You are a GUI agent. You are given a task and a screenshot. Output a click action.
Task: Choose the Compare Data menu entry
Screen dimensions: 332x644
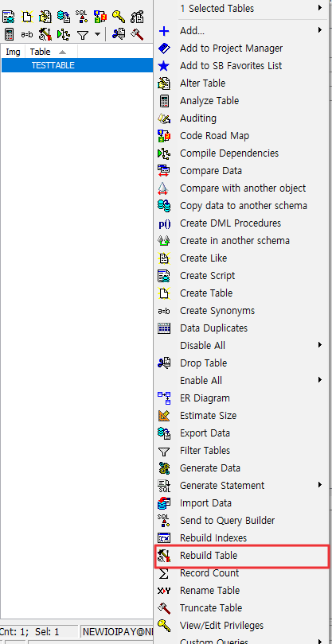[x=241, y=170]
